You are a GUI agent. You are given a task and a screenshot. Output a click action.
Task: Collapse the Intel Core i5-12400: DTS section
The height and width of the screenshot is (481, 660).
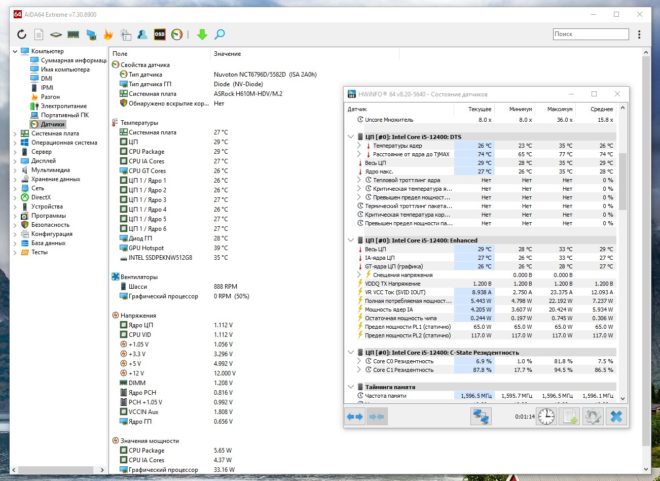(x=351, y=137)
